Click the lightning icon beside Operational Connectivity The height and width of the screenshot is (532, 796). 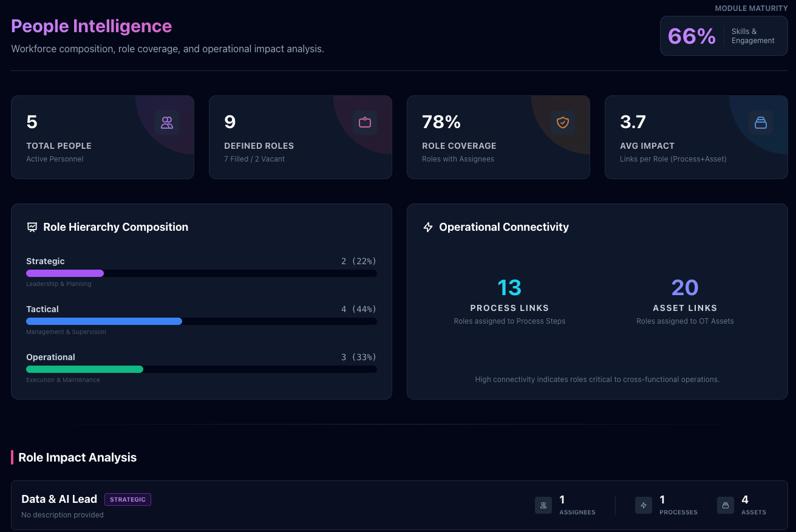428,227
